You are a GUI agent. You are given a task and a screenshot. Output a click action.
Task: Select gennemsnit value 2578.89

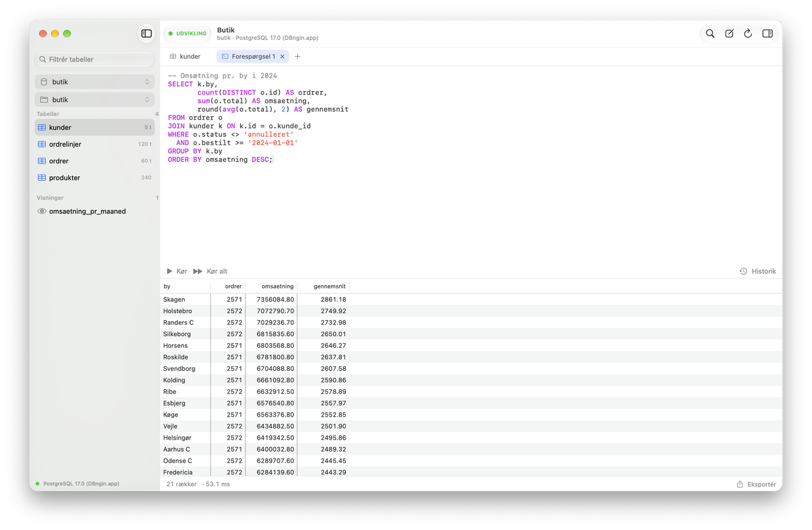pos(323,392)
